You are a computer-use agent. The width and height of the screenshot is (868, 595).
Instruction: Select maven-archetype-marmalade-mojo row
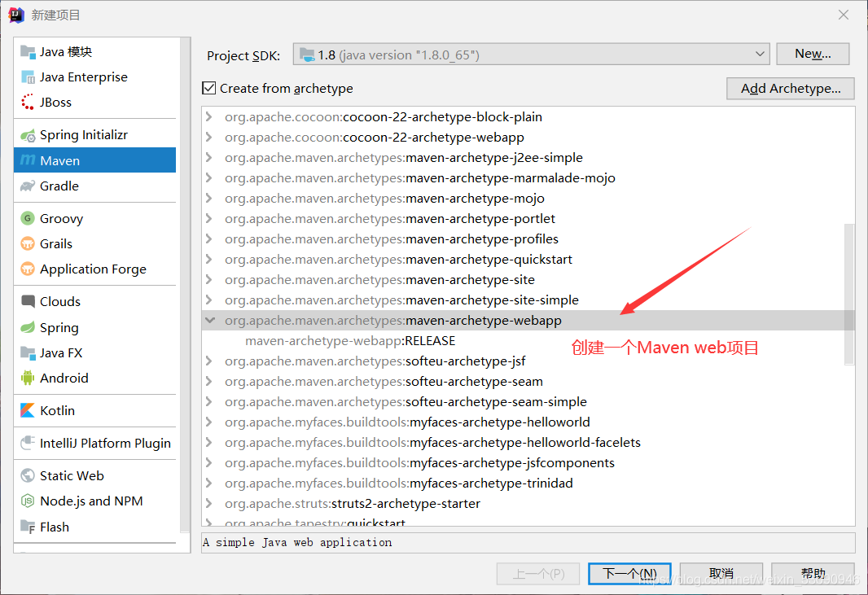point(528,177)
